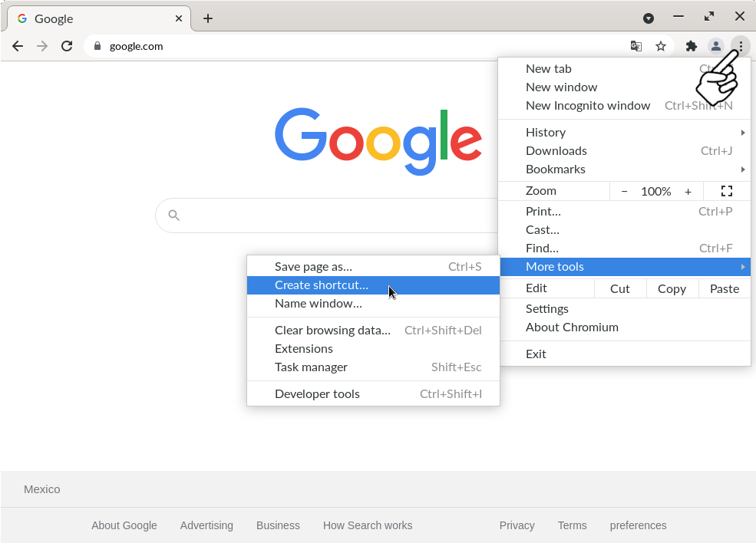Image resolution: width=756 pixels, height=543 pixels.
Task: Click the Copy button in Edit row
Action: (672, 288)
